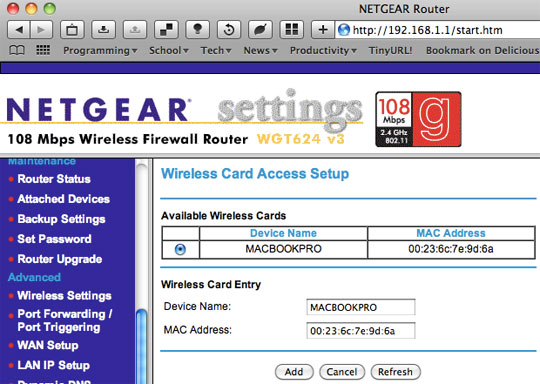The height and width of the screenshot is (384, 540).
Task: Click the browser URL address field
Action: pos(437,30)
